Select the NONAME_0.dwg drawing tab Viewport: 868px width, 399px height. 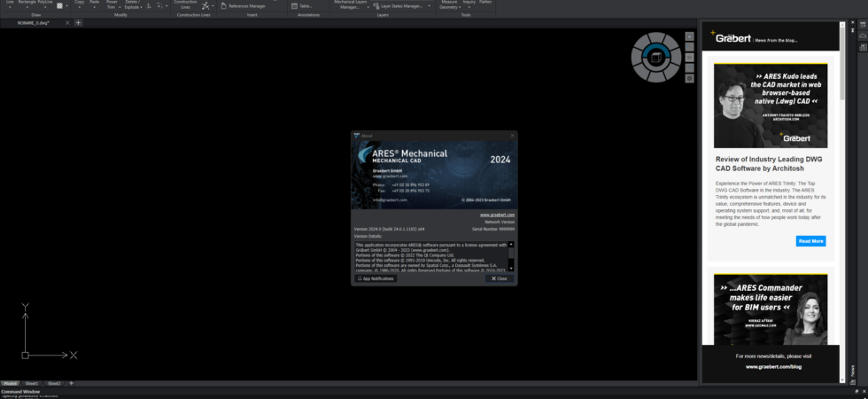click(x=34, y=23)
